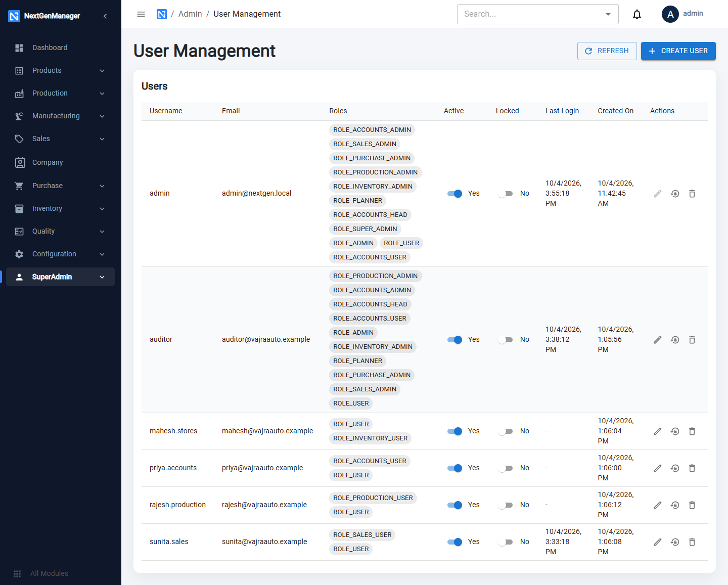Select Quality in the sidebar
Screen dimensions: 728x585
coord(60,231)
